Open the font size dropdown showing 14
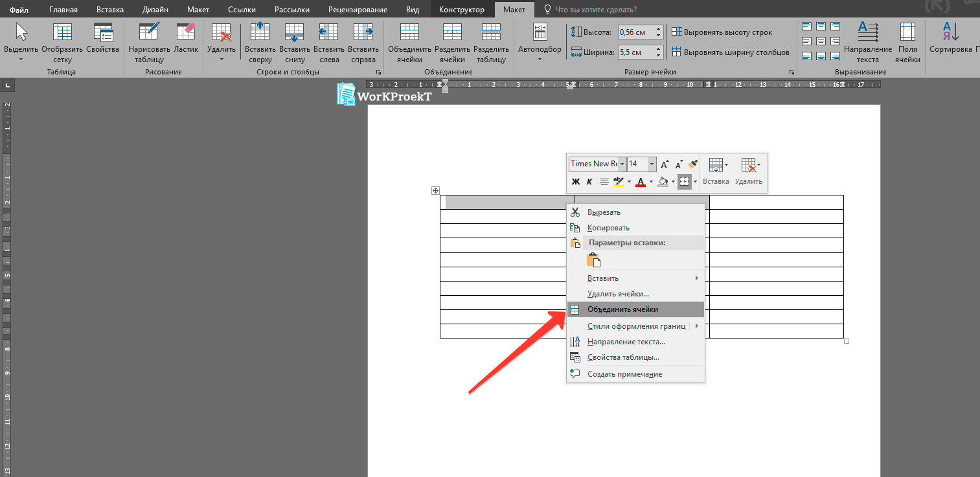The height and width of the screenshot is (477, 980). (x=652, y=164)
